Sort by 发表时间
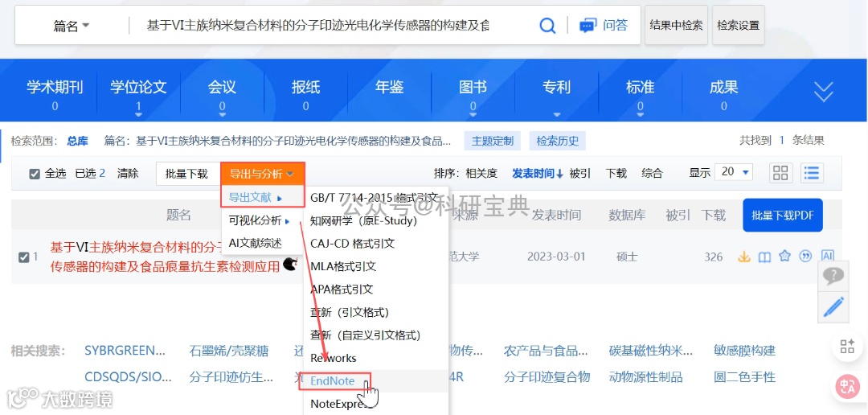 pos(538,174)
